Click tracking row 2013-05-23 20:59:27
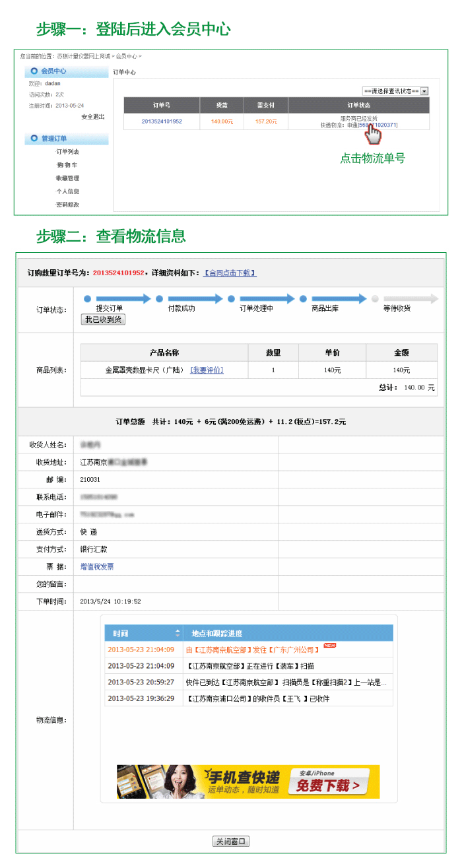The width and height of the screenshot is (462, 868). [249, 682]
